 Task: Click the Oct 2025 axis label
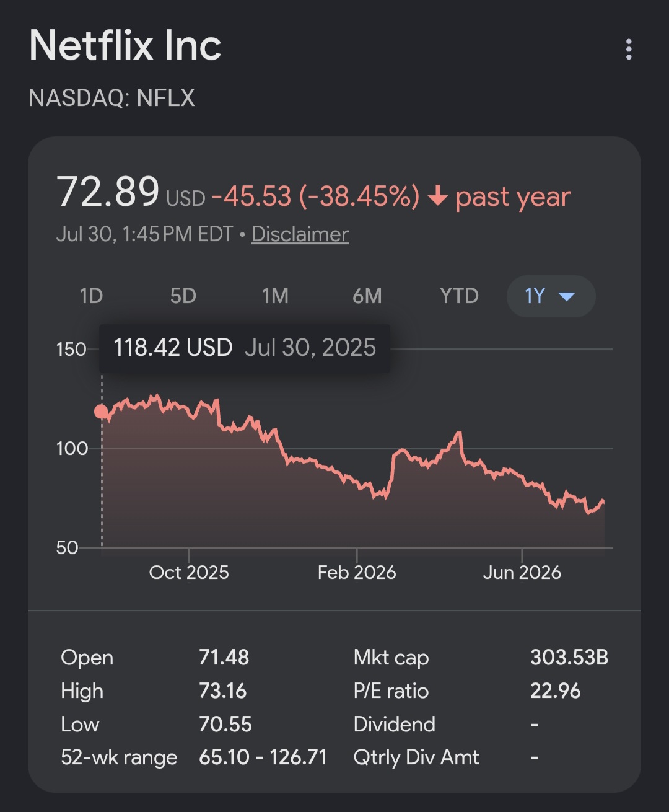[189, 572]
